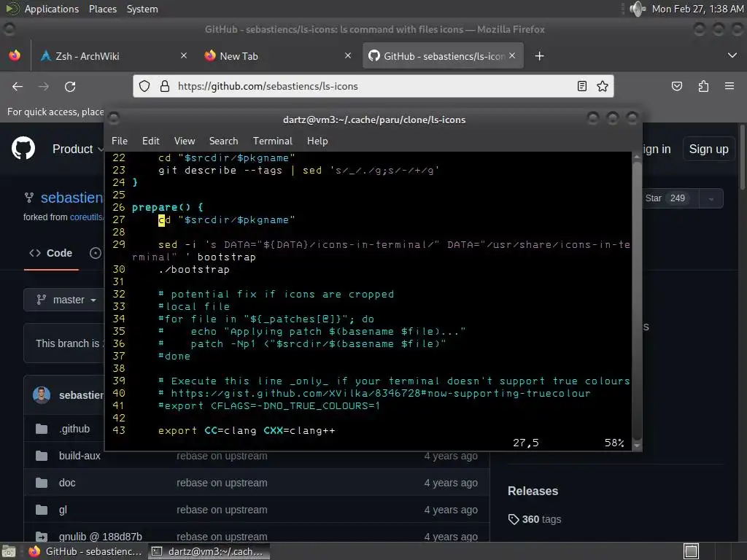Select the Code tab on GitHub
This screenshot has width=747, height=560.
click(x=51, y=253)
